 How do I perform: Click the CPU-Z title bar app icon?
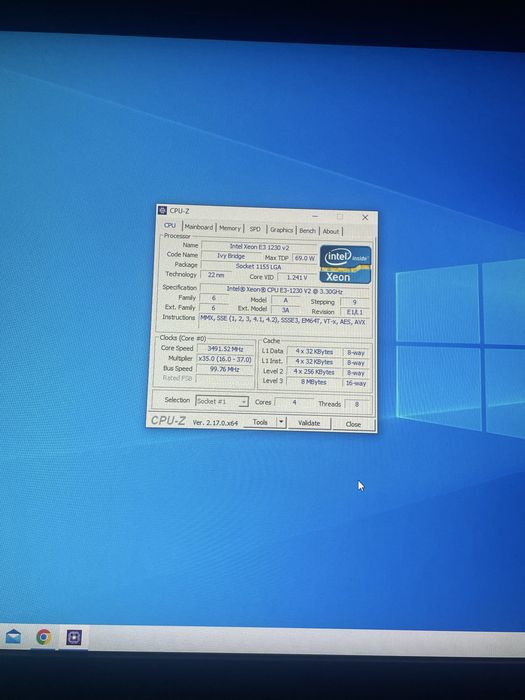[x=162, y=210]
